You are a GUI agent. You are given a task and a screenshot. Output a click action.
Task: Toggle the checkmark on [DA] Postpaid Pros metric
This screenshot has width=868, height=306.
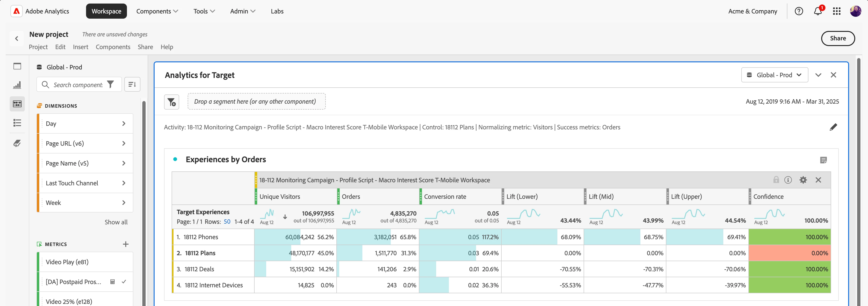(124, 281)
